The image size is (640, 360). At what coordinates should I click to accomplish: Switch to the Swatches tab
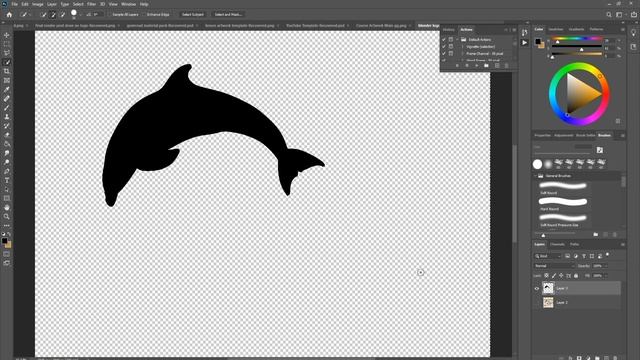coord(556,29)
